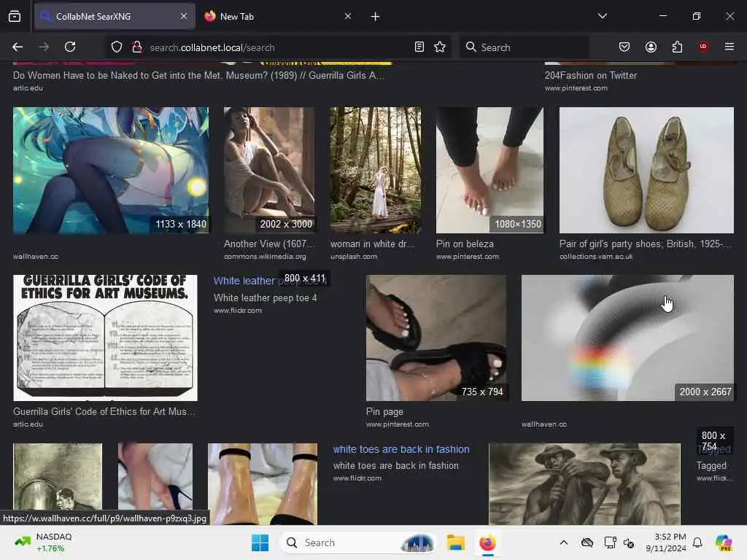Click the Copilot preview icon
The height and width of the screenshot is (560, 747).
(723, 542)
